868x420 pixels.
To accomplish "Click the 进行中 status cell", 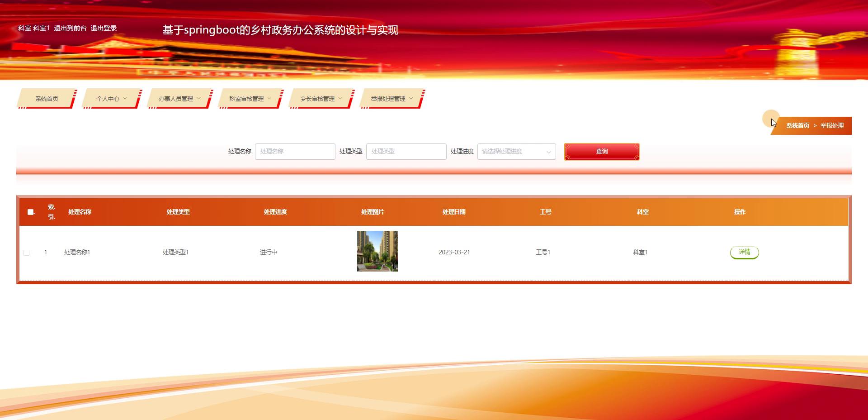I will [x=269, y=252].
